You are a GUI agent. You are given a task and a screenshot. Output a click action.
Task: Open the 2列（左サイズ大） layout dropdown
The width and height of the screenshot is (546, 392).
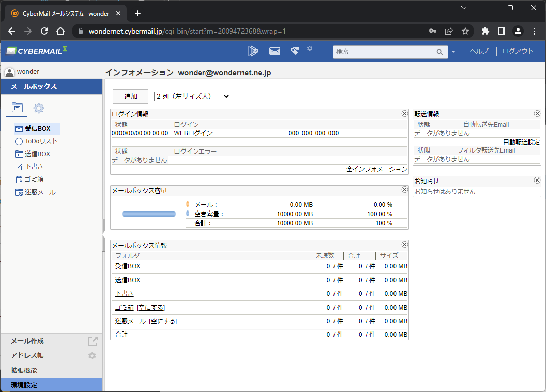(193, 97)
